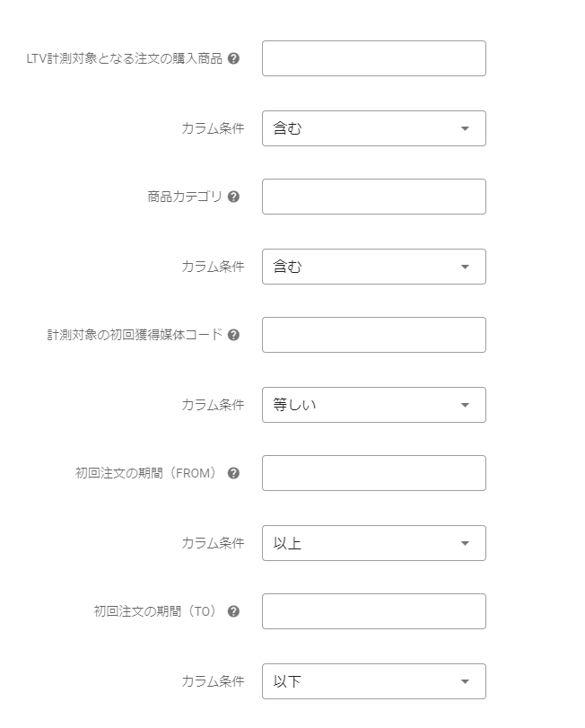Click the LTV計測対象となる注文の購入商品 label

pyautogui.click(x=125, y=58)
